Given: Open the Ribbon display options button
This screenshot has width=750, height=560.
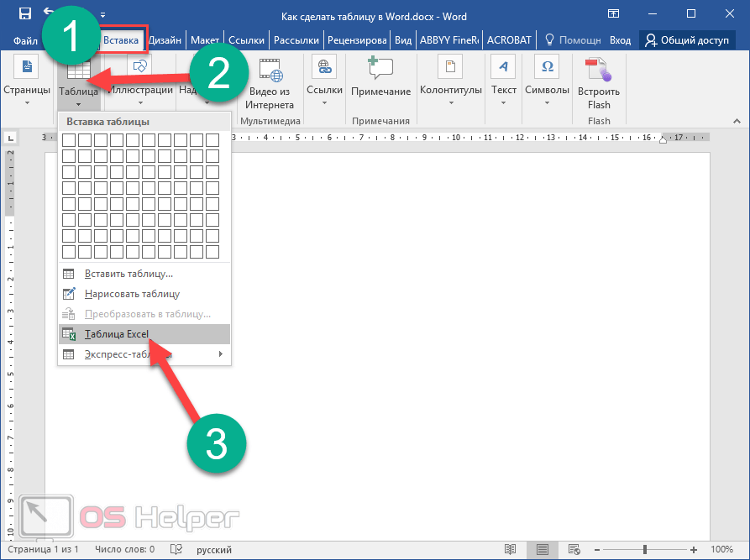Looking at the screenshot, I should [615, 14].
